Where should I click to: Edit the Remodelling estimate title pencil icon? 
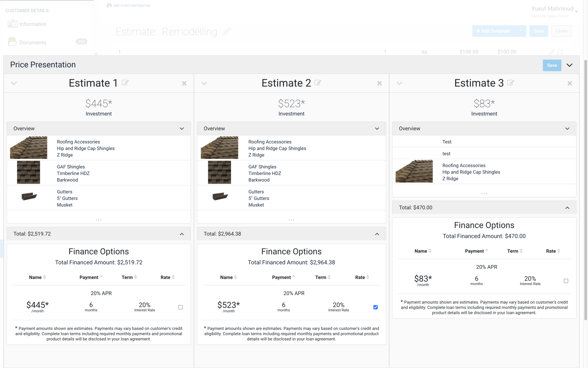[x=227, y=31]
